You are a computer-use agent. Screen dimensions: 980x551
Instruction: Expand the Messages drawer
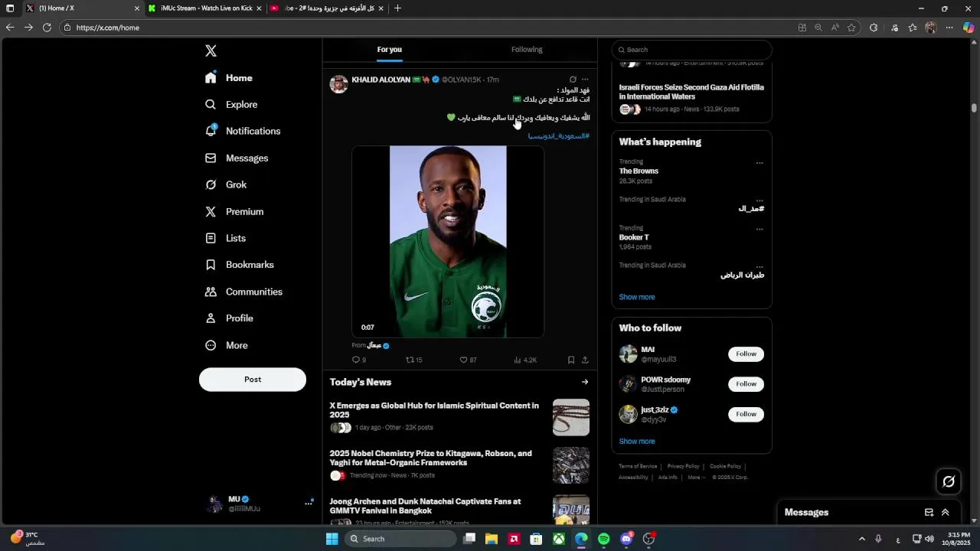pyautogui.click(x=946, y=513)
